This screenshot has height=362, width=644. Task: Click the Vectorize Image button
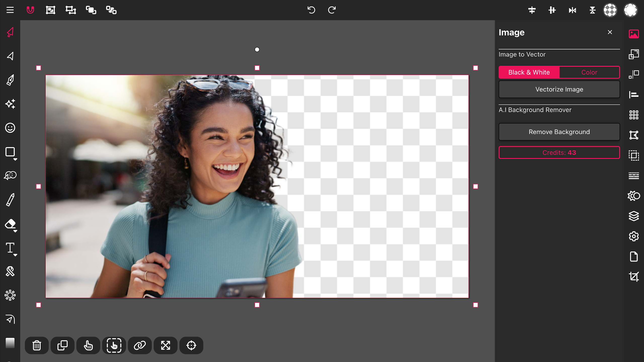pos(559,89)
